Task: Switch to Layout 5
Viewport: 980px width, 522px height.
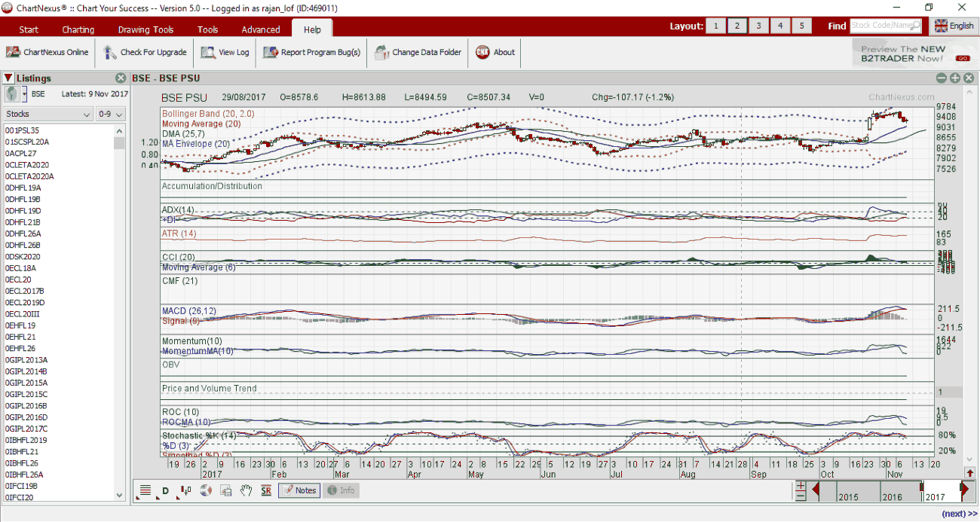Action: coord(801,26)
